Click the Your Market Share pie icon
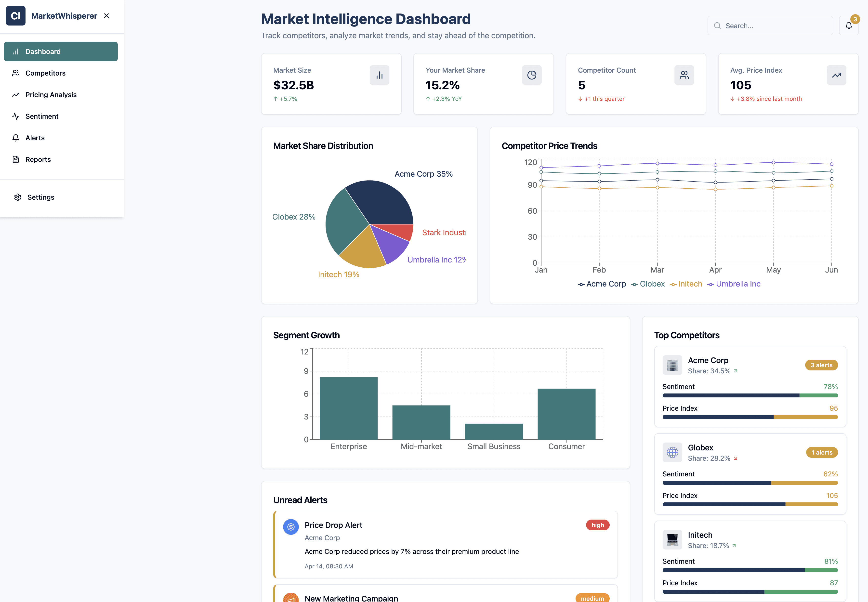The height and width of the screenshot is (602, 868). (531, 75)
